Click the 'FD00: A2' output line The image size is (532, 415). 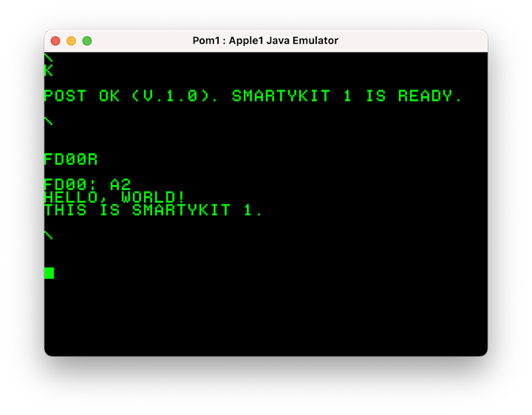click(x=87, y=184)
